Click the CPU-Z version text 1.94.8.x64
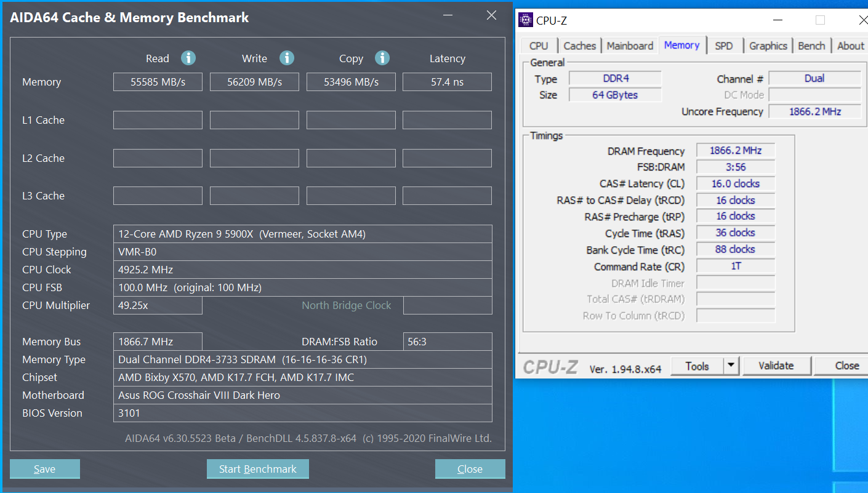868x493 pixels. [625, 369]
